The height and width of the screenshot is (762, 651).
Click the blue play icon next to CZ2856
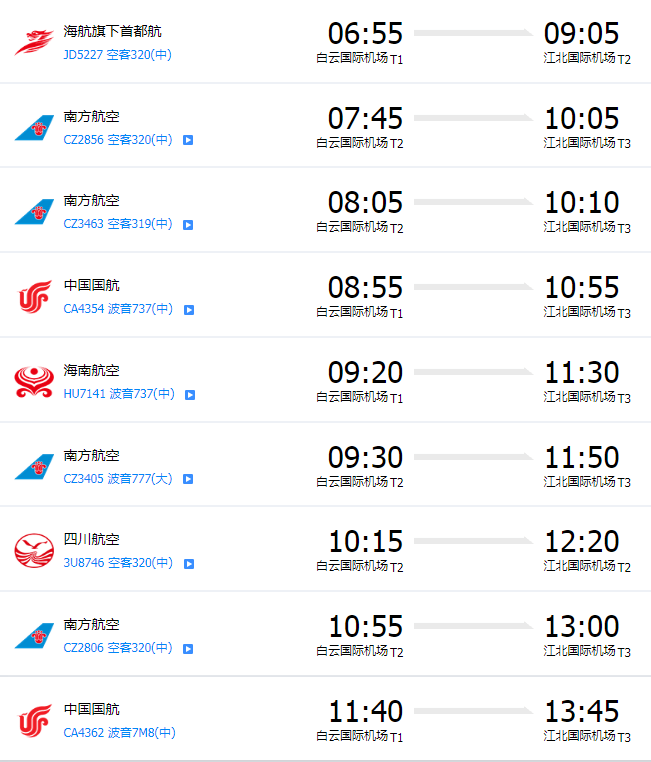coord(188,140)
